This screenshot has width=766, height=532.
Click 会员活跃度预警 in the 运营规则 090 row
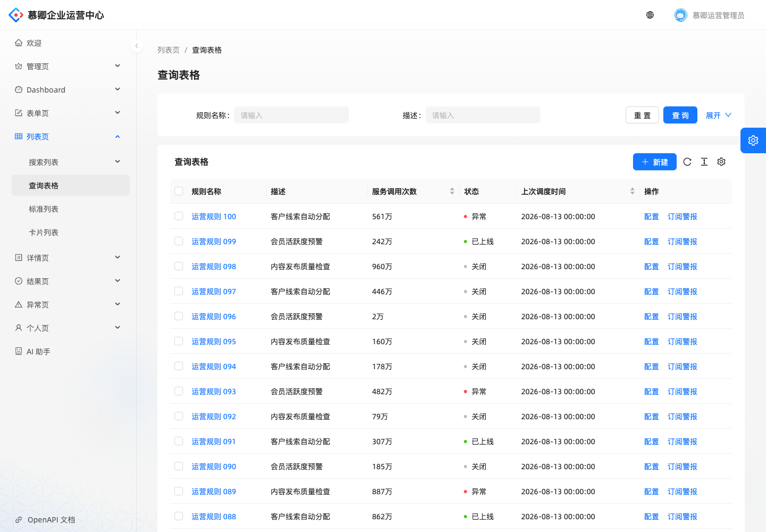coord(297,467)
